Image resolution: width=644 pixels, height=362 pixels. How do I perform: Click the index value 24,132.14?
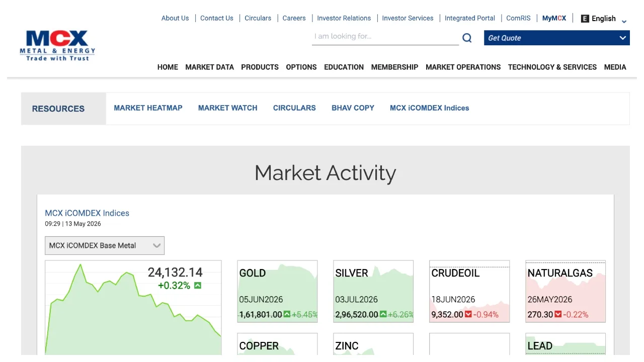coord(175,273)
